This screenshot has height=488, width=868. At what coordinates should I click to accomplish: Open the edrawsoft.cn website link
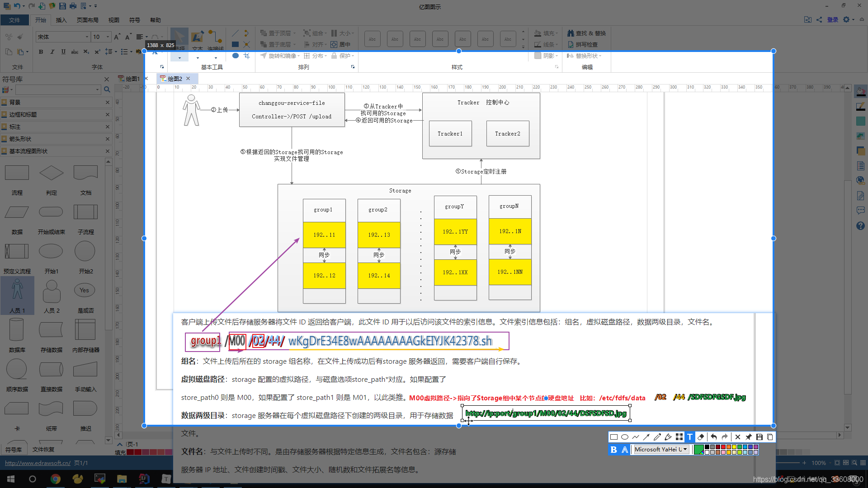38,463
